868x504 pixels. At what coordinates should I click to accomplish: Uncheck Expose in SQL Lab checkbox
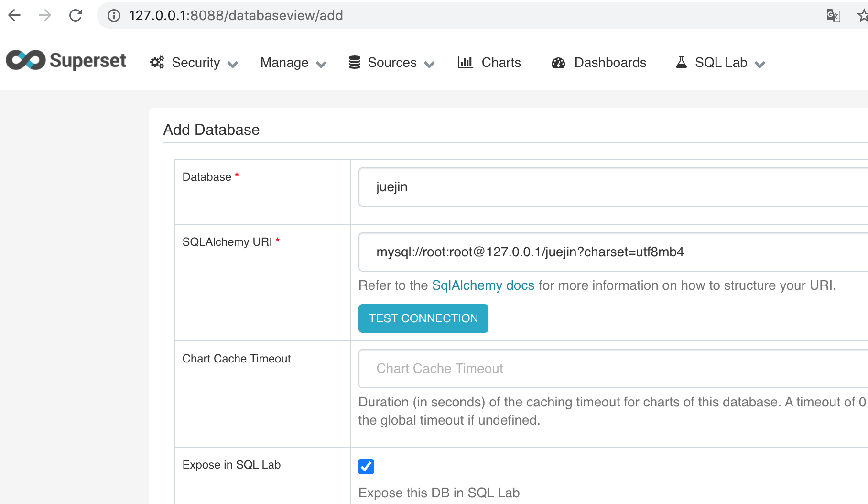click(366, 466)
